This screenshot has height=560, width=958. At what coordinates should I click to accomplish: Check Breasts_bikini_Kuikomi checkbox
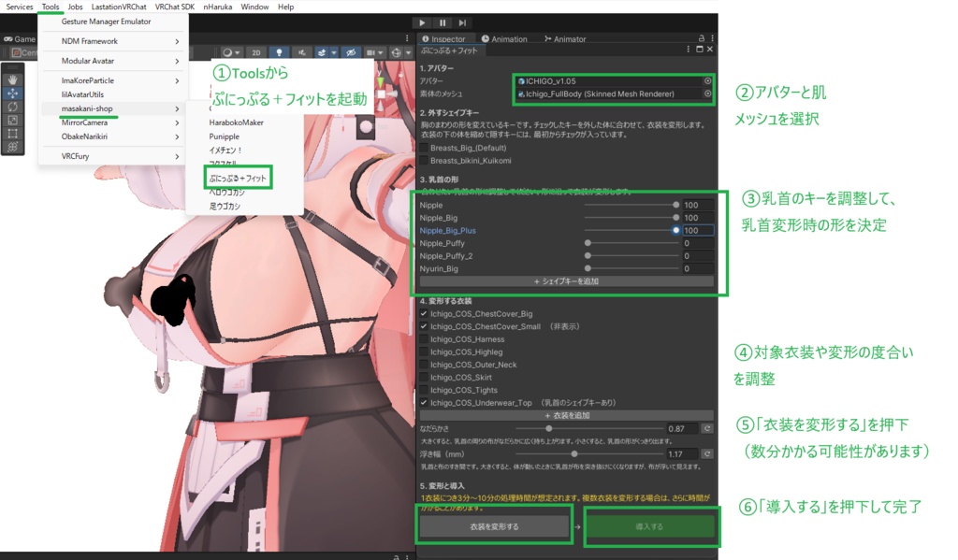(424, 161)
